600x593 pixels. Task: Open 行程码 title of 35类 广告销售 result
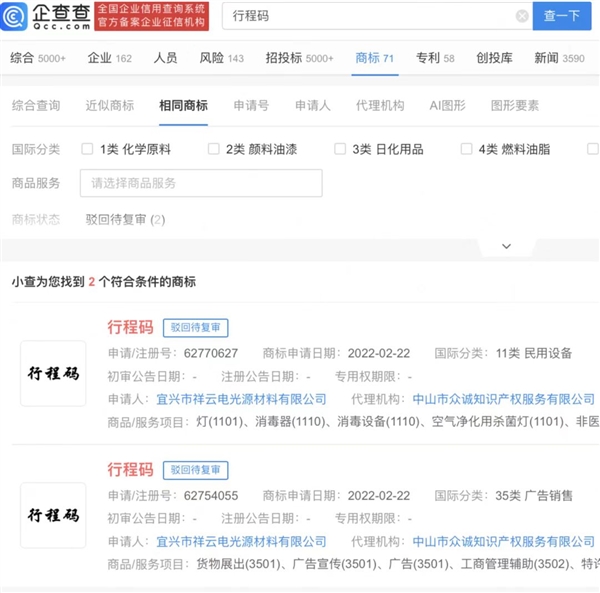pyautogui.click(x=130, y=470)
